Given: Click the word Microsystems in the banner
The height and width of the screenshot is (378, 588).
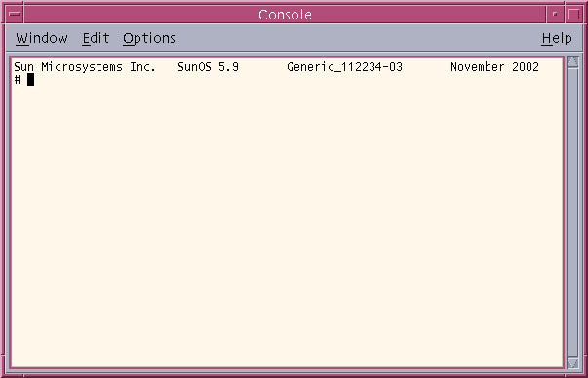Looking at the screenshot, I should [82, 67].
